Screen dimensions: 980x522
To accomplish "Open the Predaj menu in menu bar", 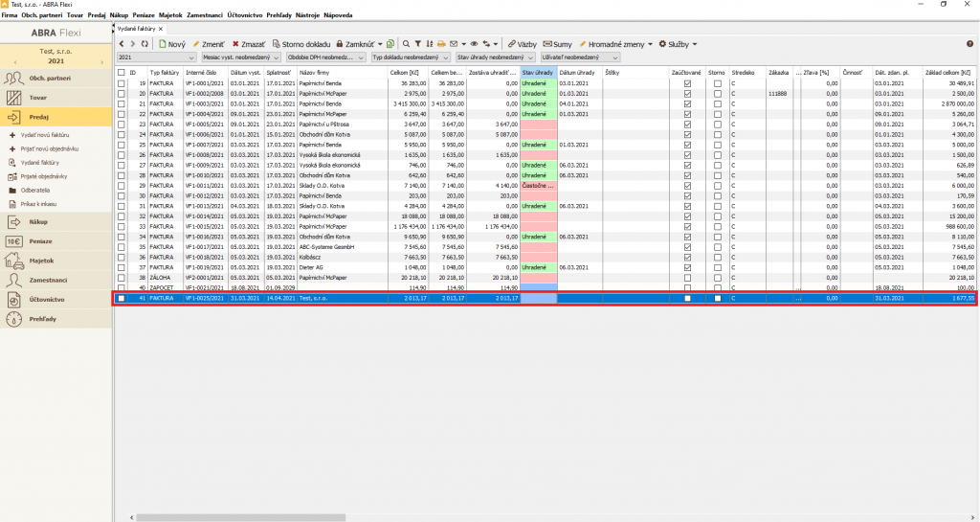I will (97, 15).
